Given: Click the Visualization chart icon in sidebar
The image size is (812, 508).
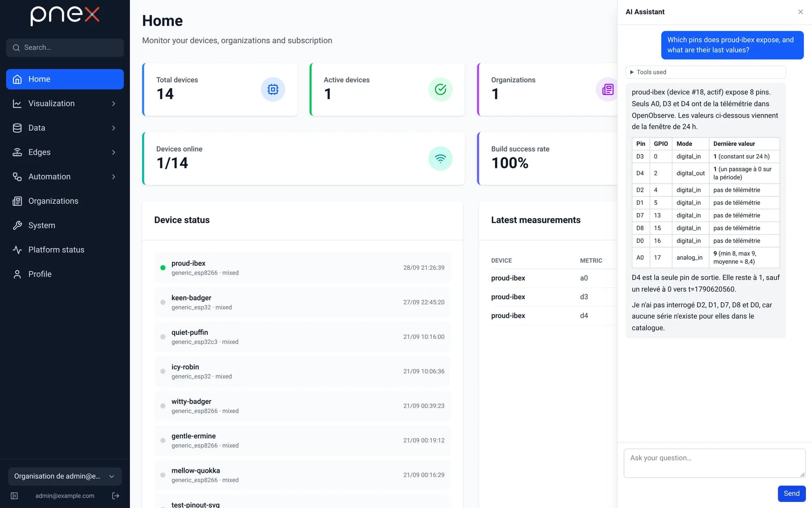Looking at the screenshot, I should point(17,104).
